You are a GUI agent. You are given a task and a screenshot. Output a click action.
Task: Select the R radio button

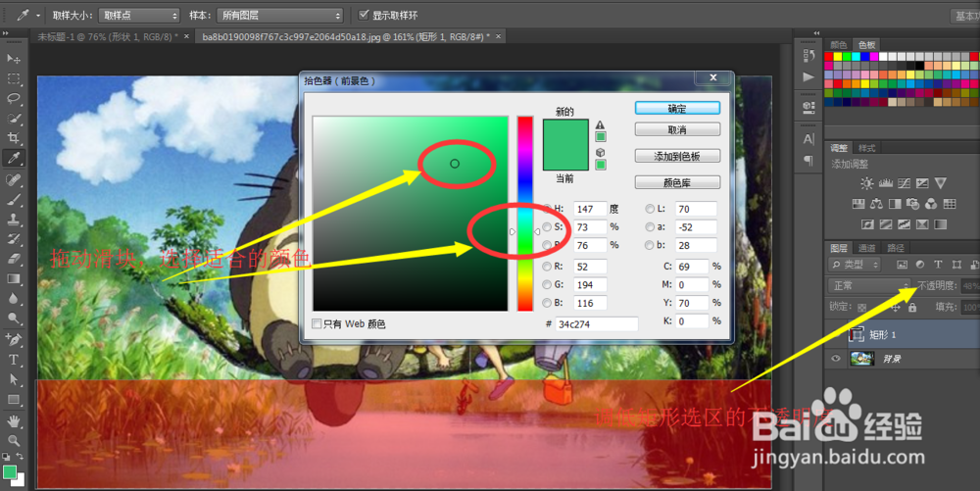tap(548, 267)
